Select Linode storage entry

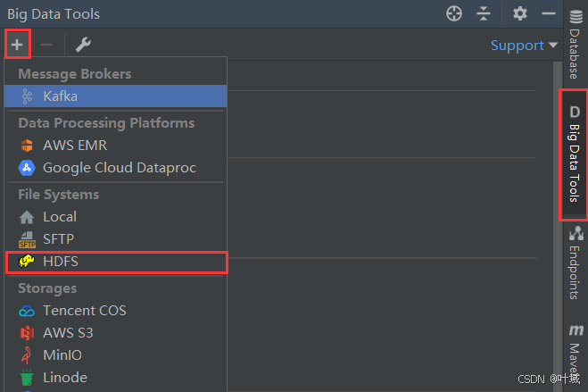click(x=64, y=377)
